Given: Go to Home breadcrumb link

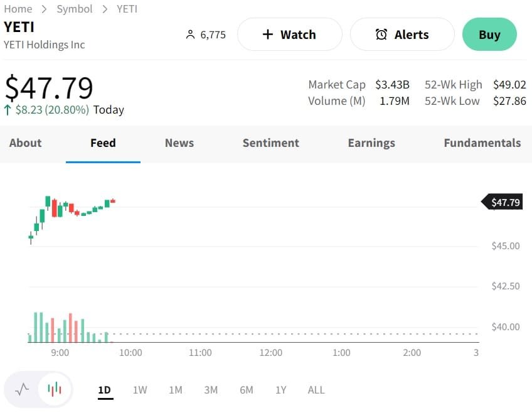Looking at the screenshot, I should point(18,9).
